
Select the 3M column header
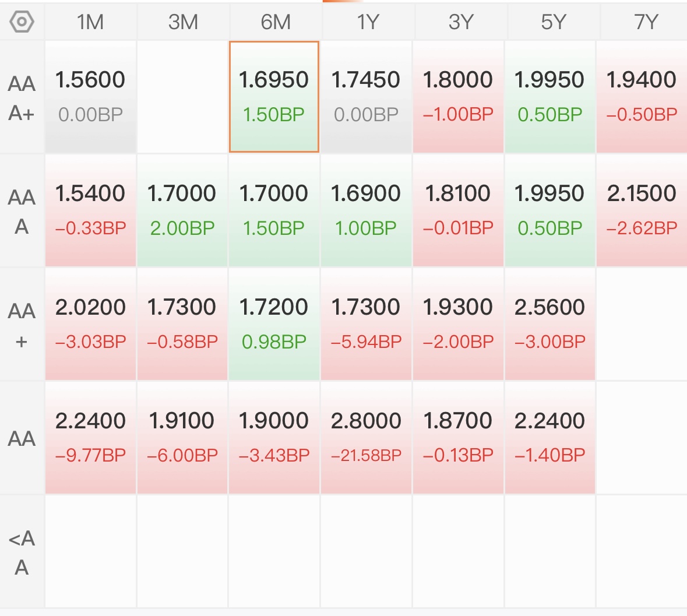pos(183,22)
